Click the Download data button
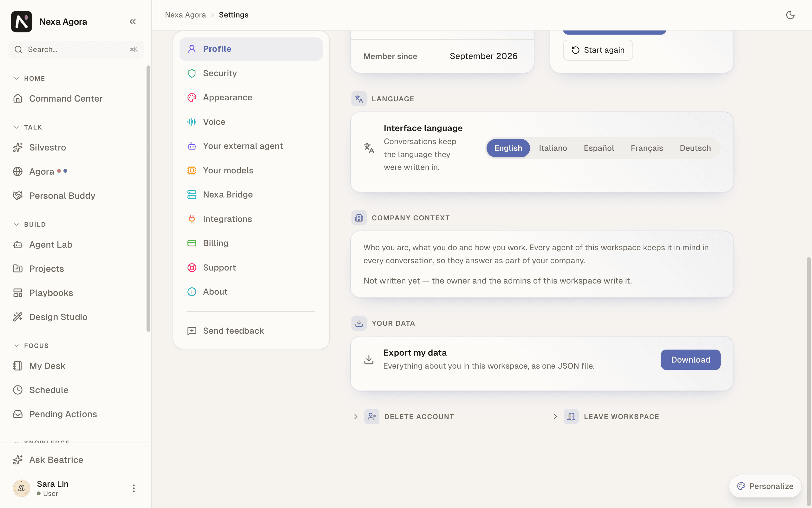Screen dimensions: 812x508 tap(691, 360)
